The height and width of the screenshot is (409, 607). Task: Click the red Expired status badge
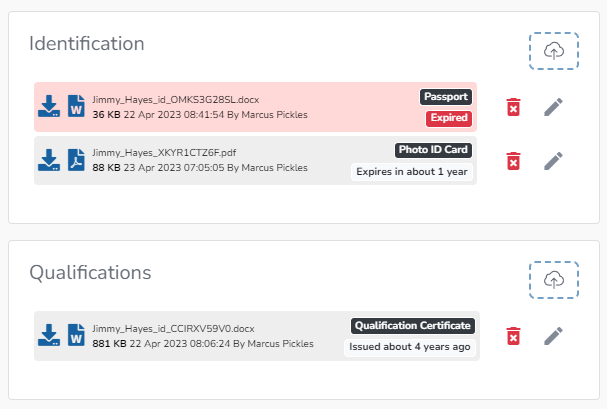(x=448, y=119)
